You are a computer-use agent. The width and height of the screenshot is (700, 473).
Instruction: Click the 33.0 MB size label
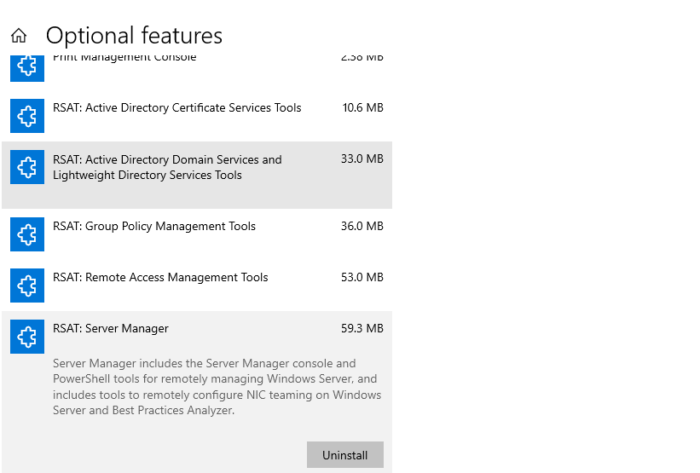pyautogui.click(x=362, y=159)
